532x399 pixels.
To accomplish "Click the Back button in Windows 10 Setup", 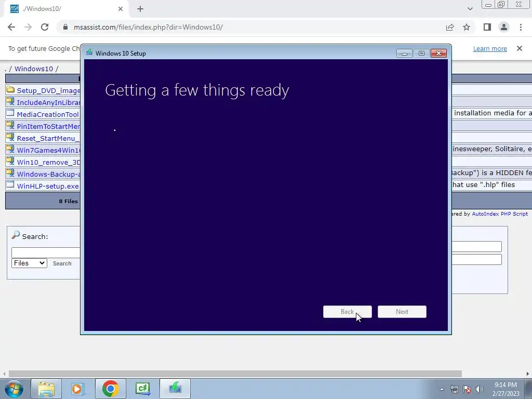I will point(348,312).
